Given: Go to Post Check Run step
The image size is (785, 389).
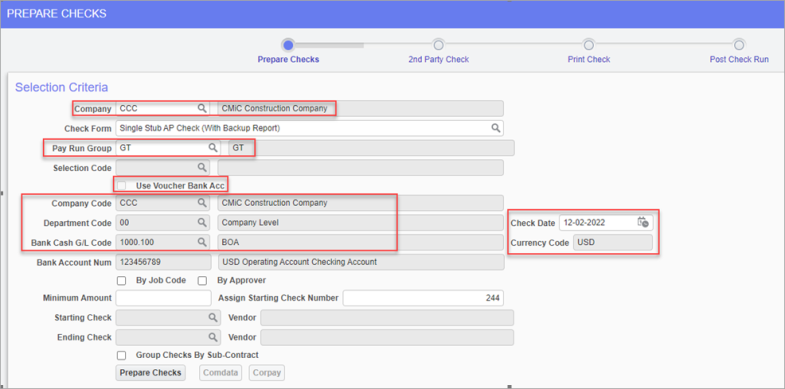Looking at the screenshot, I should coord(739,46).
